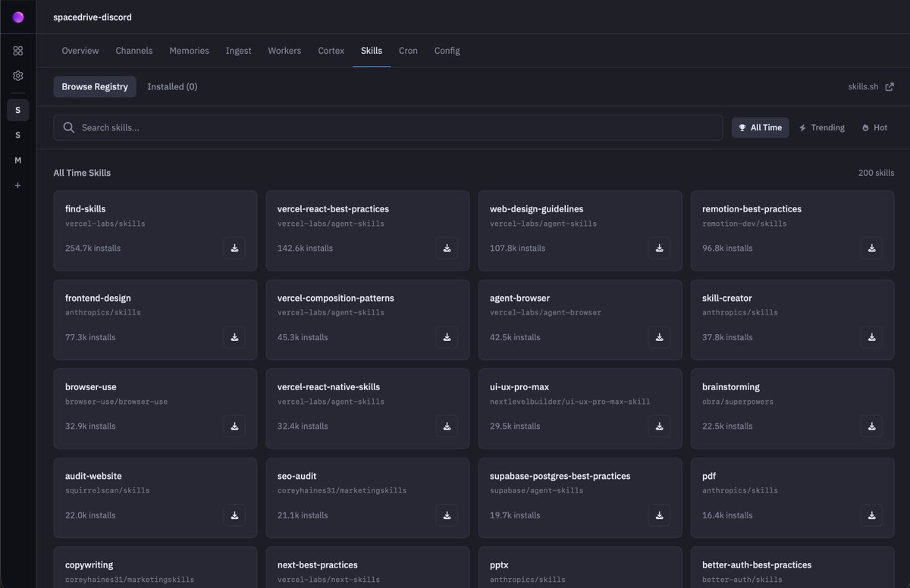Click the better-auth-best-practices card title
910x588 pixels.
(757, 565)
